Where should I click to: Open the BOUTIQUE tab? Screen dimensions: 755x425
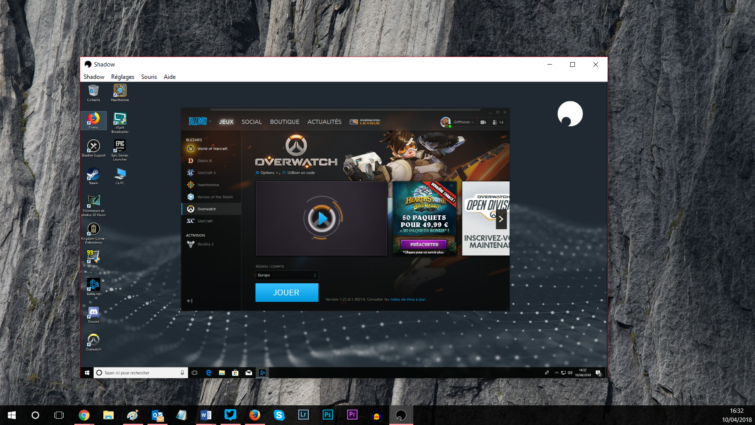[284, 122]
